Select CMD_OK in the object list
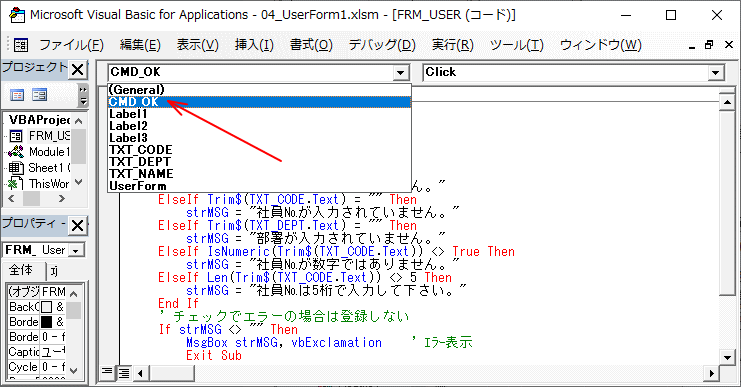 tap(259, 102)
